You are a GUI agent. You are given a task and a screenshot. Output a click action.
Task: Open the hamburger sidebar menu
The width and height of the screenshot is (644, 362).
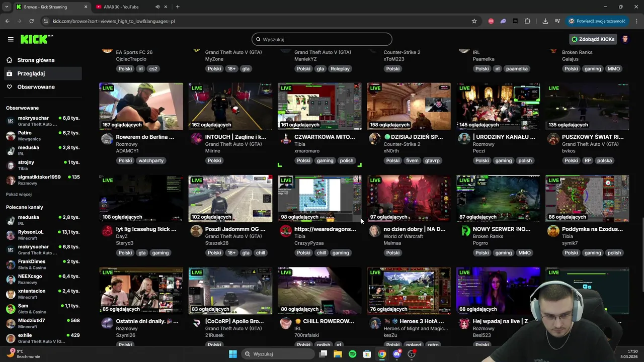point(11,39)
